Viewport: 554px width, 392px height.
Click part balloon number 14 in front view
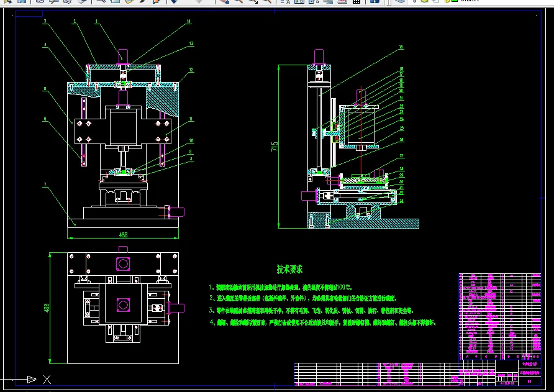pos(189,21)
